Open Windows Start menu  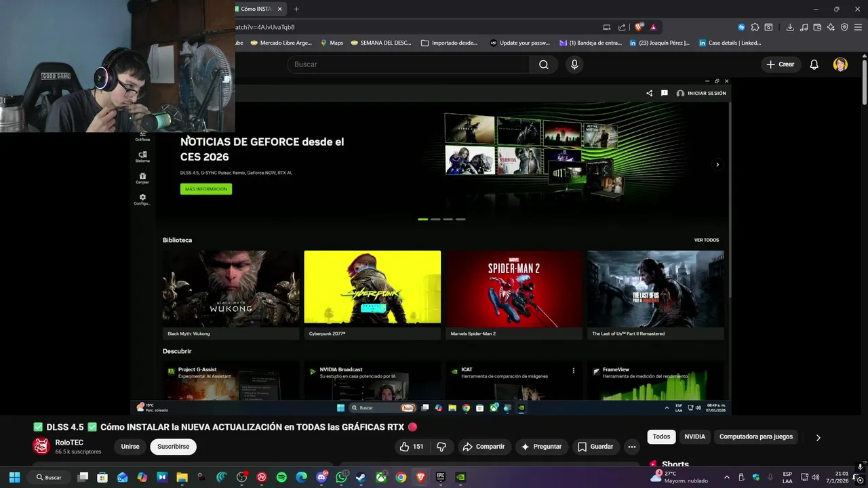click(14, 477)
